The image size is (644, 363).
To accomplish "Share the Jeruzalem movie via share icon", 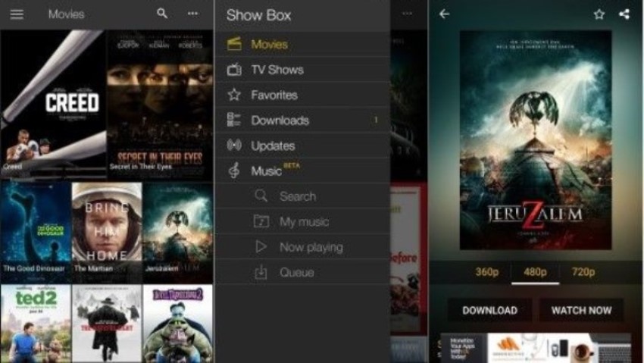I will 624,14.
